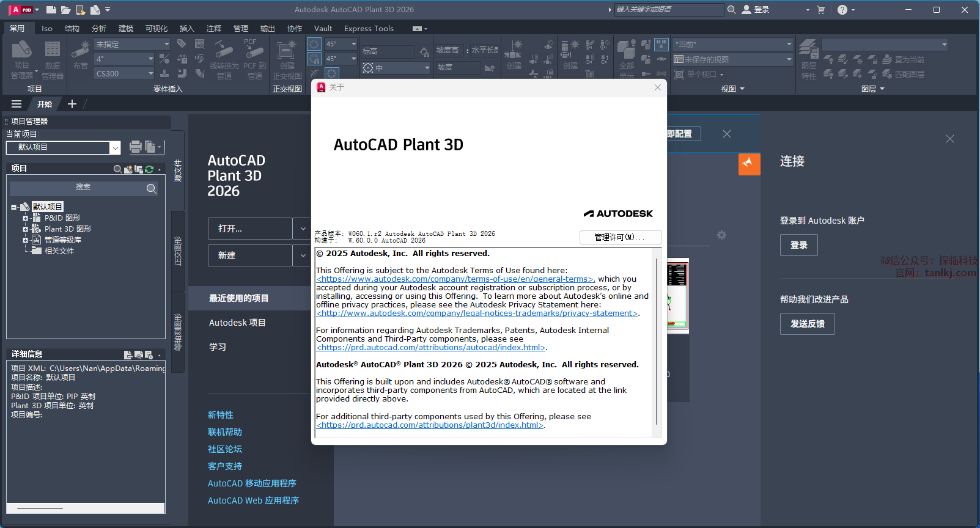Screen dimensions: 980x528
Task: Expand the Plant 3D 图形 tree node
Action: 25,229
